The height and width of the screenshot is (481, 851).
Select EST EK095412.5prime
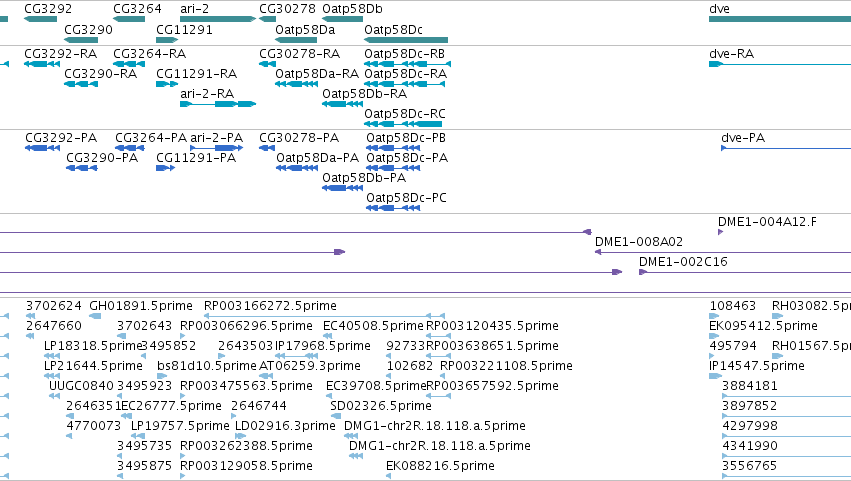763,326
